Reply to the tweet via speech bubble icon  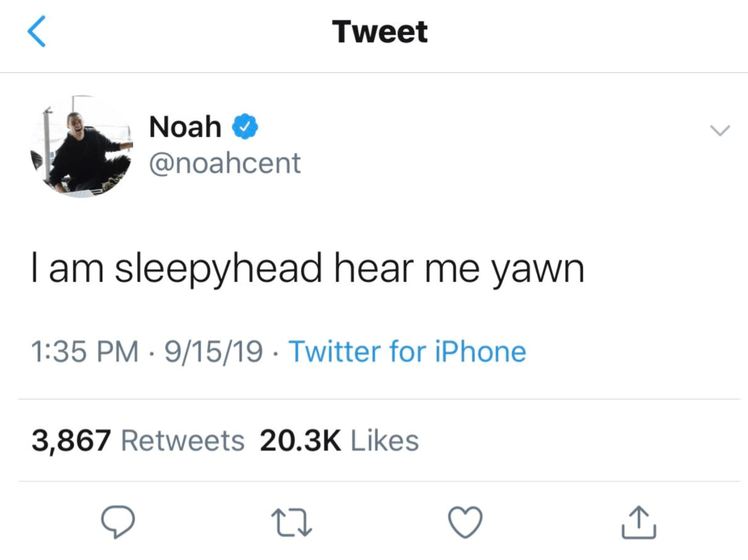pyautogui.click(x=117, y=521)
